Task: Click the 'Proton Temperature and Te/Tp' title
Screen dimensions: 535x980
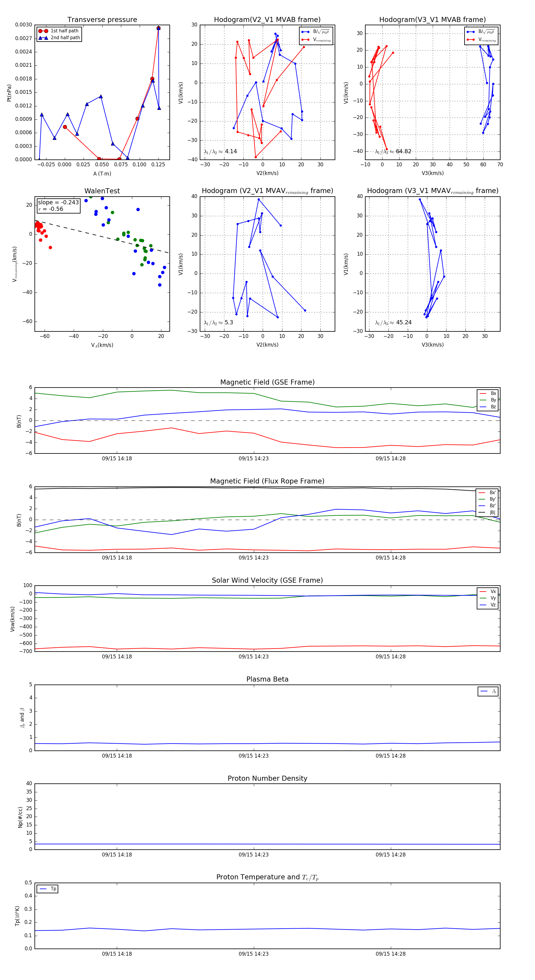Action: coord(267,877)
